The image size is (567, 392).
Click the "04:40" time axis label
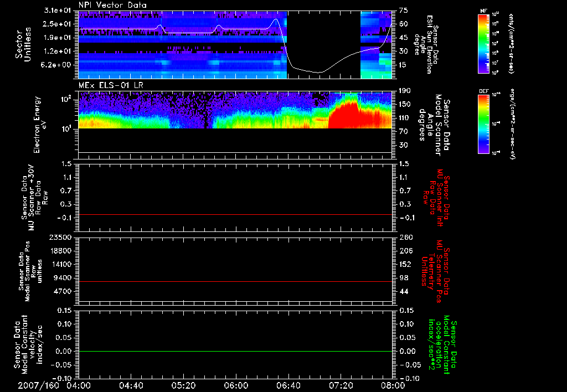tap(131, 385)
